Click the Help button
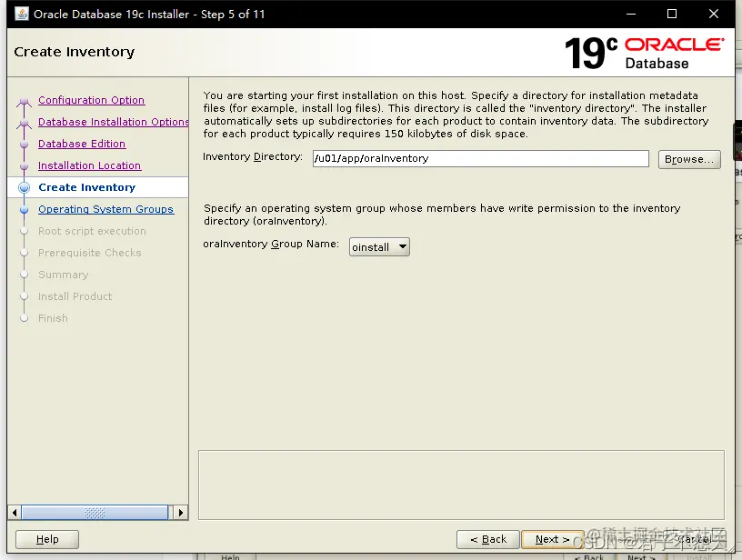 tap(47, 539)
